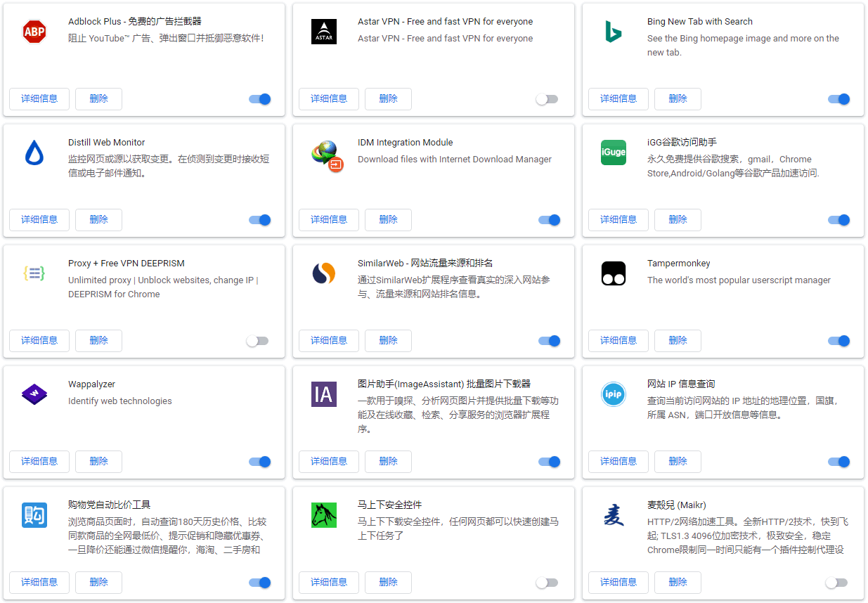
Task: Click the 购物党 blue shopping icon
Action: (34, 515)
